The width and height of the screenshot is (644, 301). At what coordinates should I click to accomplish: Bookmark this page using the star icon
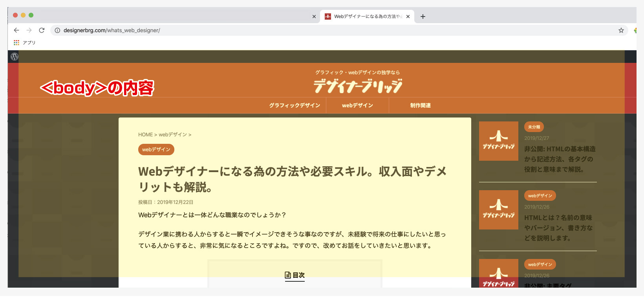point(621,30)
